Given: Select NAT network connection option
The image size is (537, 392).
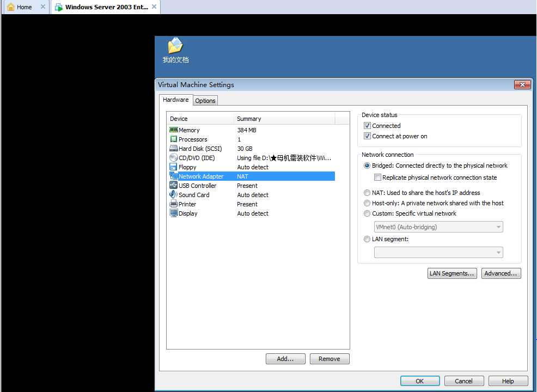Looking at the screenshot, I should pyautogui.click(x=367, y=193).
